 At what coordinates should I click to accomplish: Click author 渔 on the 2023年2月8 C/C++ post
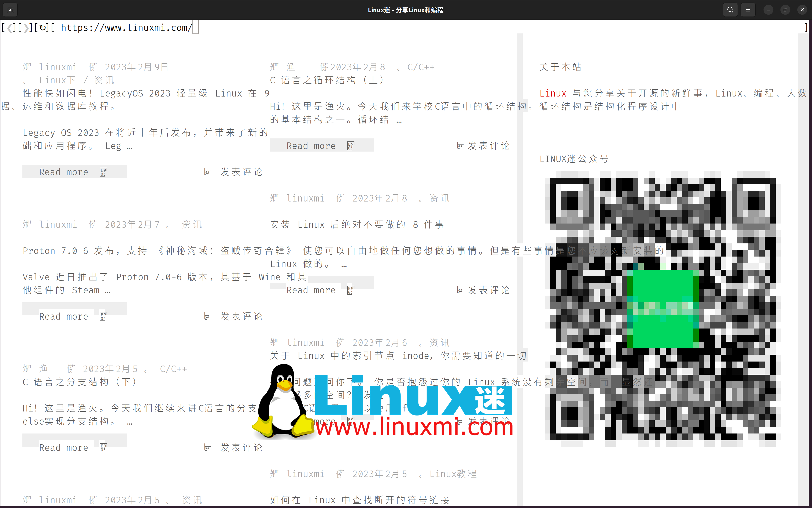pyautogui.click(x=291, y=67)
